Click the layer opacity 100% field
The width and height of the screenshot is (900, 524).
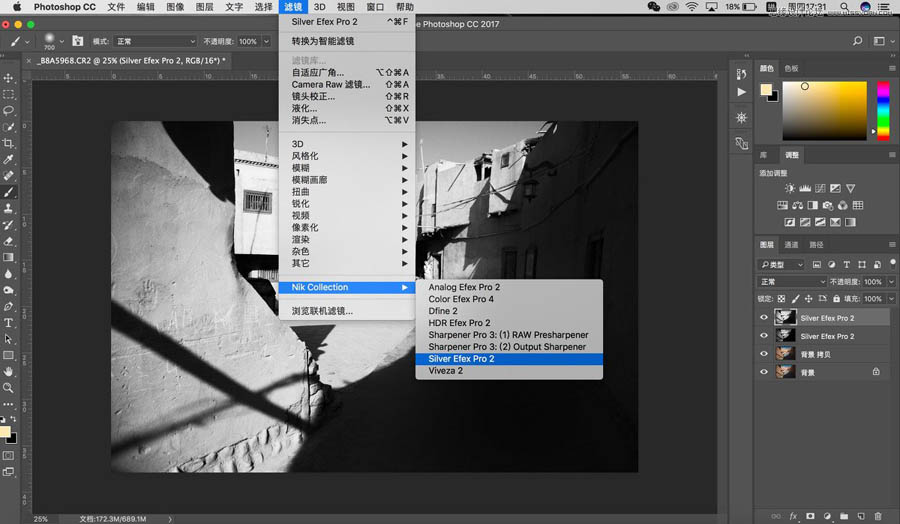pyautogui.click(x=872, y=282)
